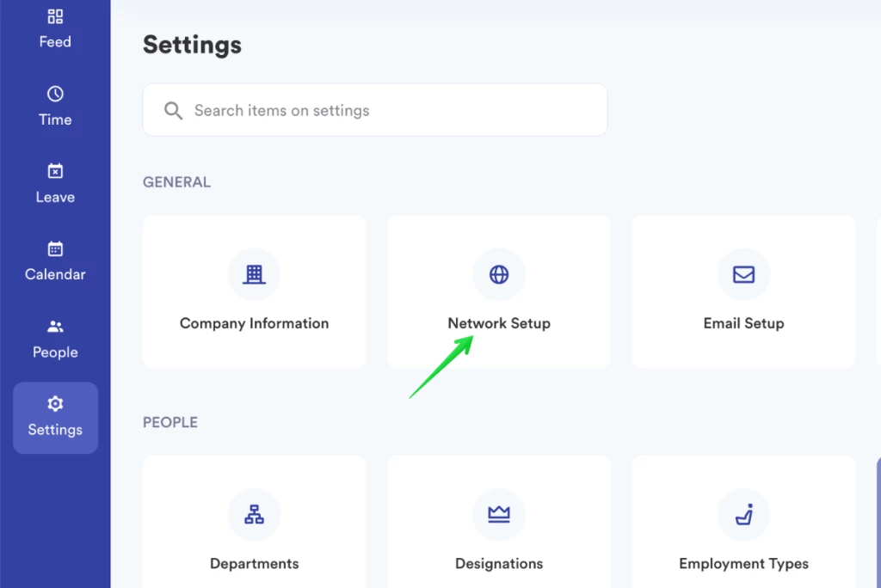This screenshot has height=588, width=881.
Task: Open the Calendar icon in sidebar
Action: tap(55, 248)
